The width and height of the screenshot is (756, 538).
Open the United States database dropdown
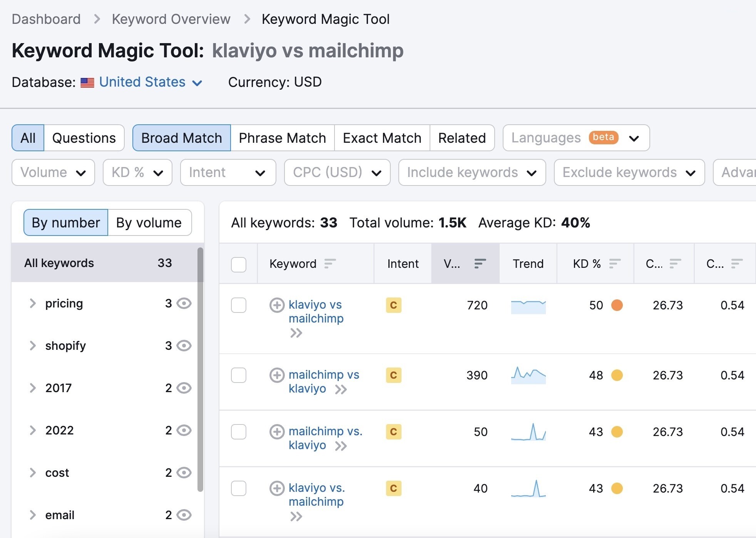tap(151, 82)
